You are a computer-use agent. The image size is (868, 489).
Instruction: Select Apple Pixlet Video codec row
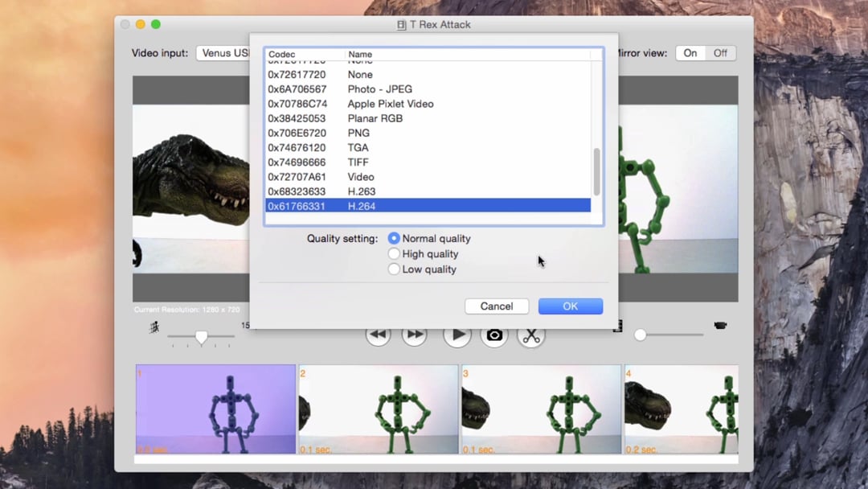[x=428, y=104]
